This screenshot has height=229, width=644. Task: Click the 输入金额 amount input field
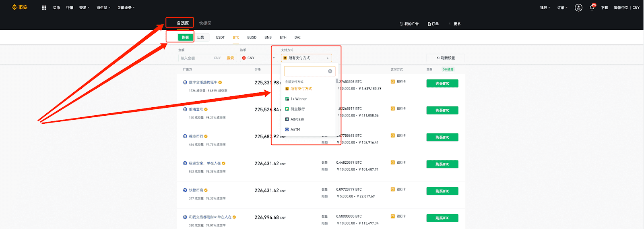[201, 58]
